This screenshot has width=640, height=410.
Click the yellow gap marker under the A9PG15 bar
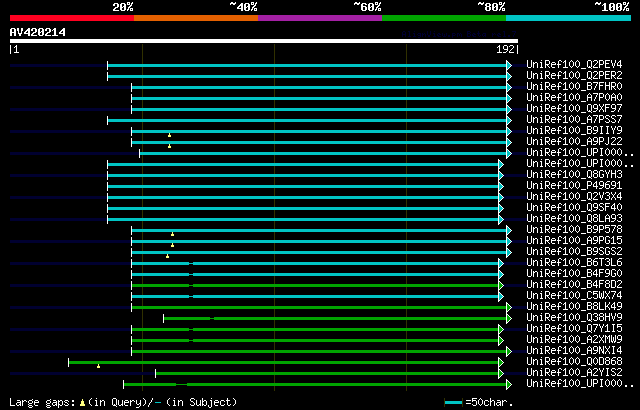point(173,245)
